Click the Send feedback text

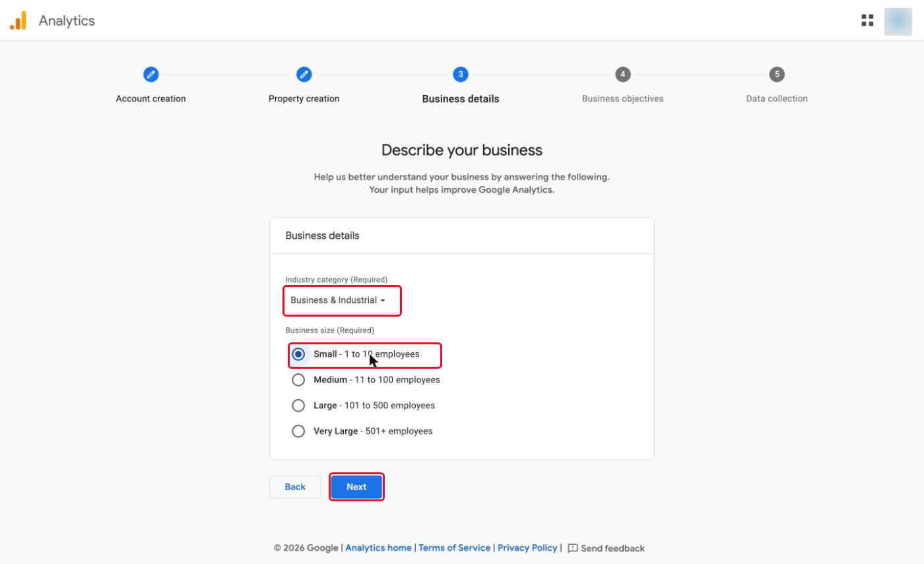[x=612, y=548]
